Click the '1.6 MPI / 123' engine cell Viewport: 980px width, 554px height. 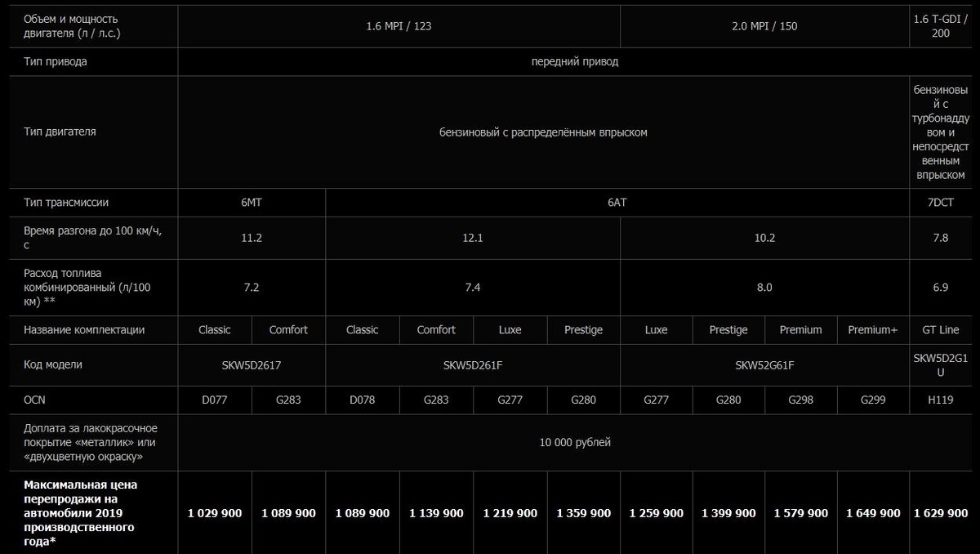[399, 26]
